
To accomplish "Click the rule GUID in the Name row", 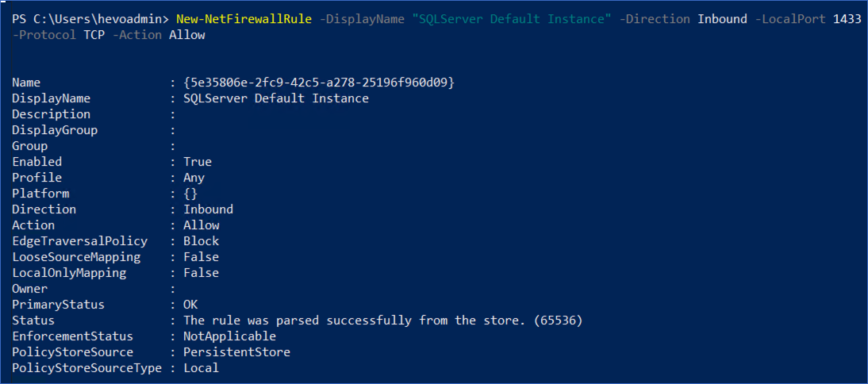I will (318, 83).
